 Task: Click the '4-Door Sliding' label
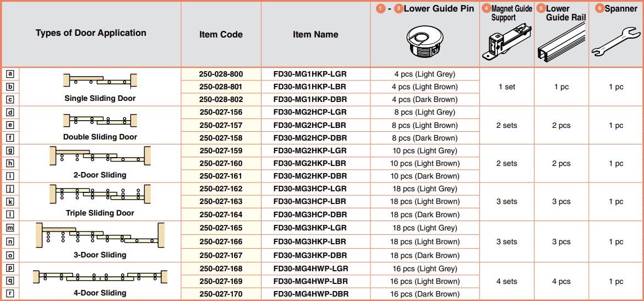(100, 293)
